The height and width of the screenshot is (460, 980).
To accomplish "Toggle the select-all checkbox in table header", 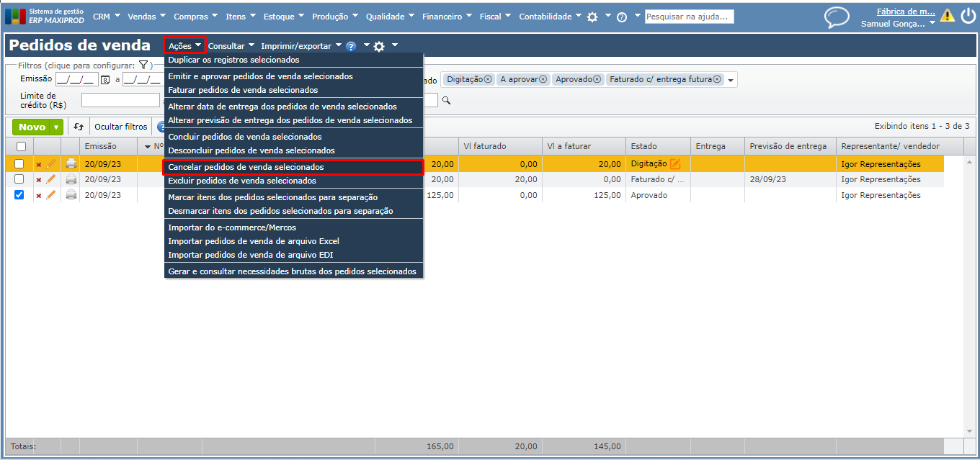I will (x=21, y=146).
